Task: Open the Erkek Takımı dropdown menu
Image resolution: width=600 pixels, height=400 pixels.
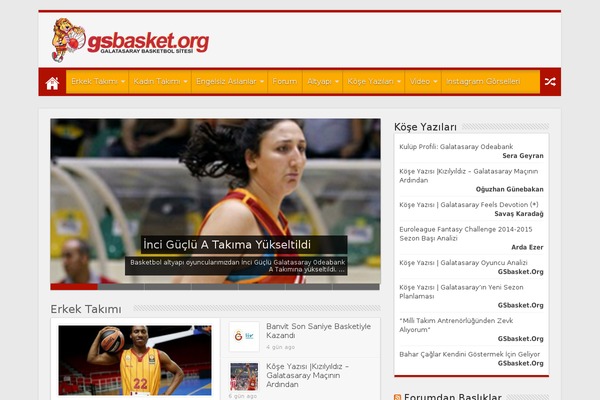Action: pos(98,82)
